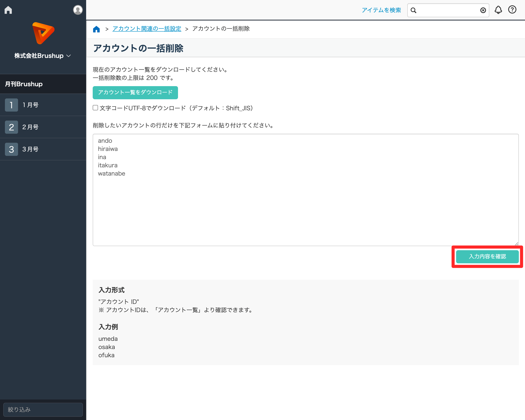Click the 入力例 heading
The height and width of the screenshot is (420, 525).
pyautogui.click(x=108, y=327)
